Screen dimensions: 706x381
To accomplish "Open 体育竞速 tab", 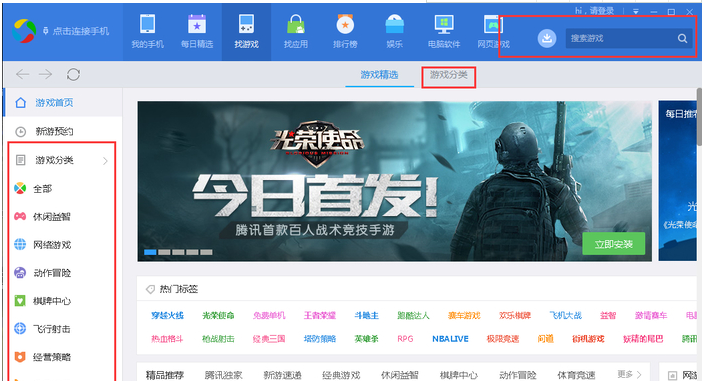I will point(576,375).
